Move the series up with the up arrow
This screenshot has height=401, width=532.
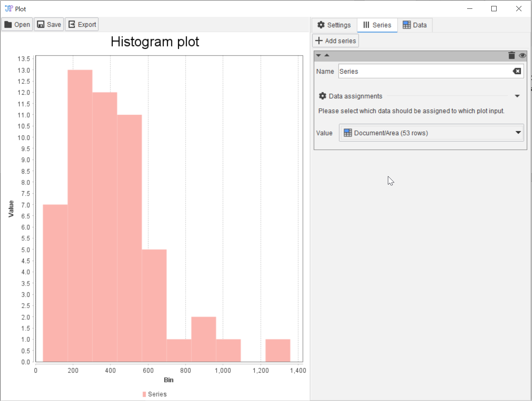click(327, 55)
